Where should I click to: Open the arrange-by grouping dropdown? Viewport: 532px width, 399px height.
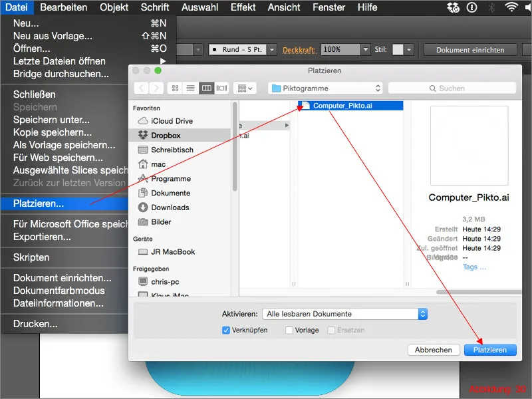click(x=245, y=88)
